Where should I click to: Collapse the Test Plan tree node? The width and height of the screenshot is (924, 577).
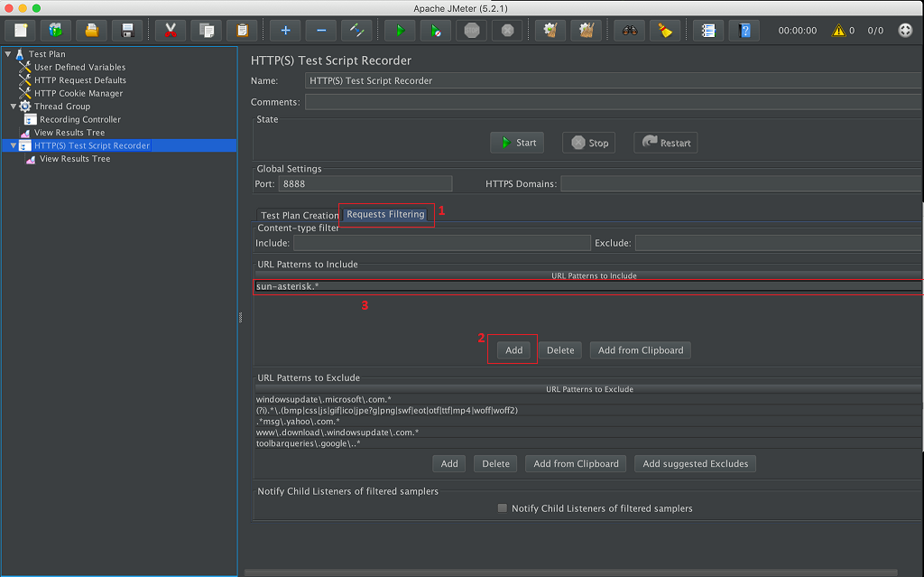8,54
